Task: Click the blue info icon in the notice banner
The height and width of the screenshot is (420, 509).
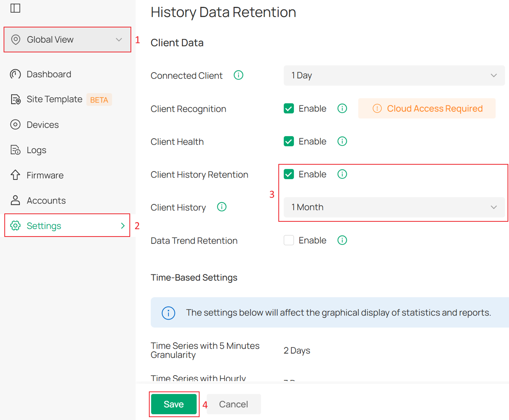Action: tap(168, 313)
